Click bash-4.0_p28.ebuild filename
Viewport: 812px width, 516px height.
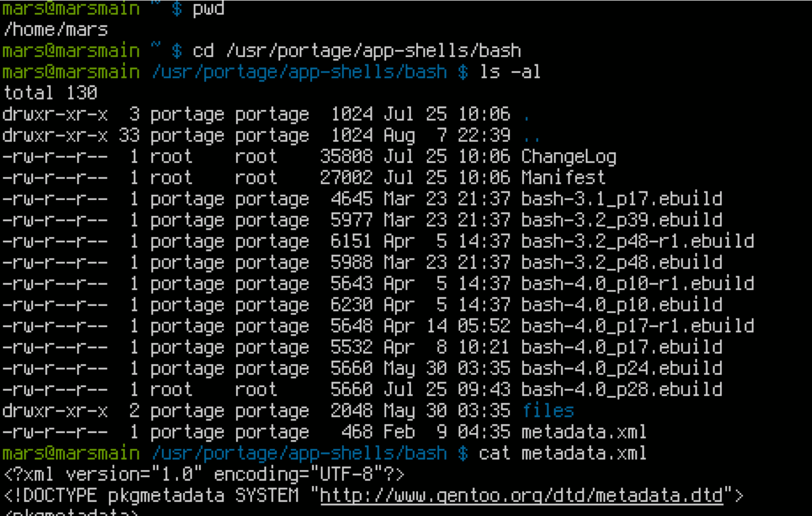point(621,390)
